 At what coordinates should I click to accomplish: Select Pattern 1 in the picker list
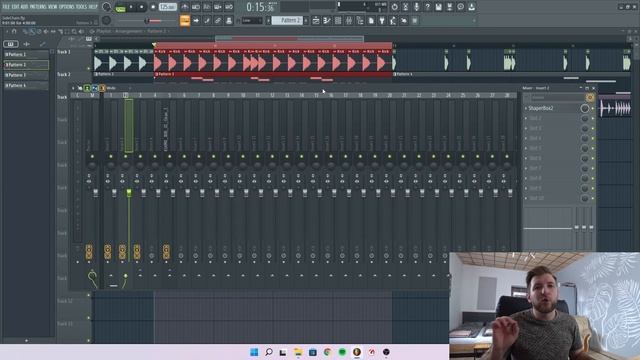tap(26, 54)
